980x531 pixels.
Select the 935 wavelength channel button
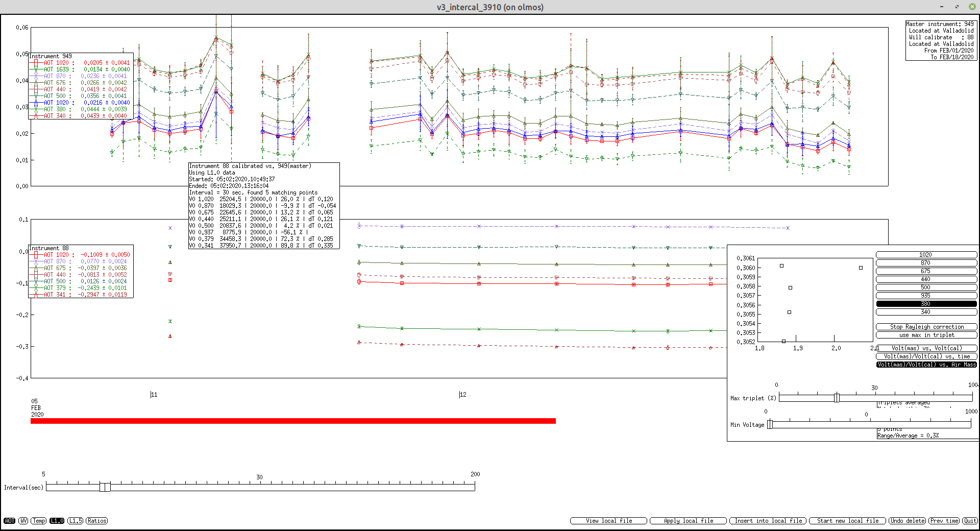click(x=926, y=296)
